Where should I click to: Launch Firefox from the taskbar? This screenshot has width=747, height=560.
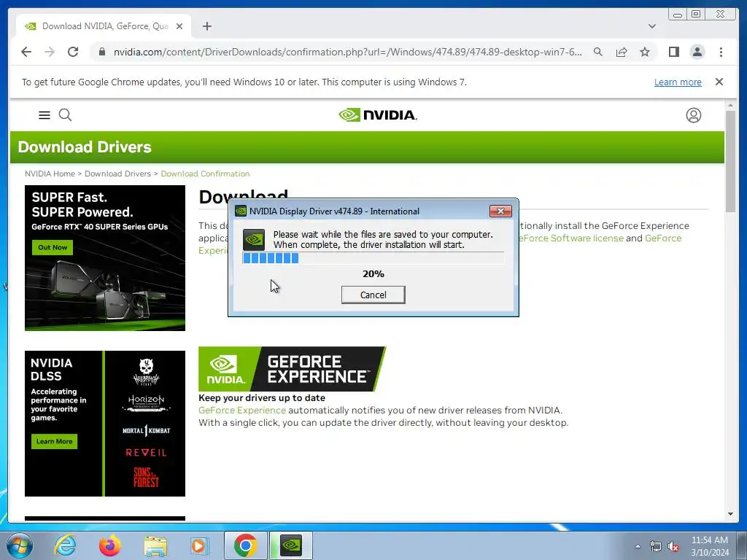click(110, 545)
